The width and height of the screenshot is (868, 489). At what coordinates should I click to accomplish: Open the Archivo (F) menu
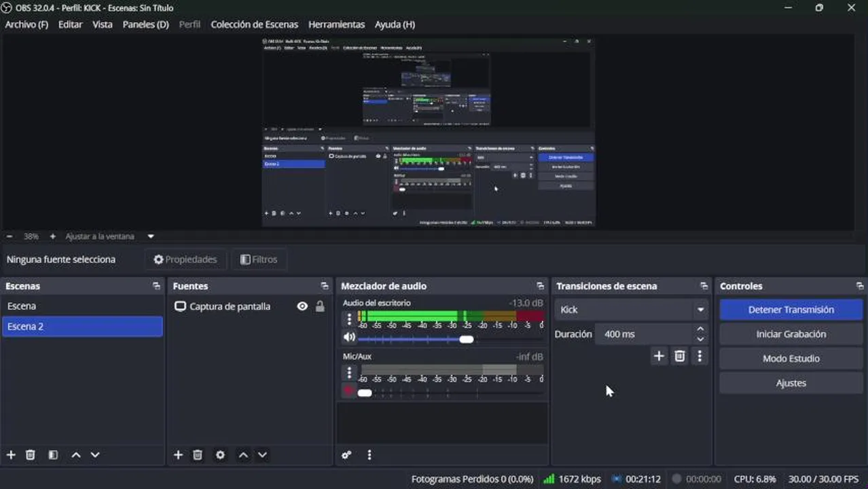pos(26,24)
